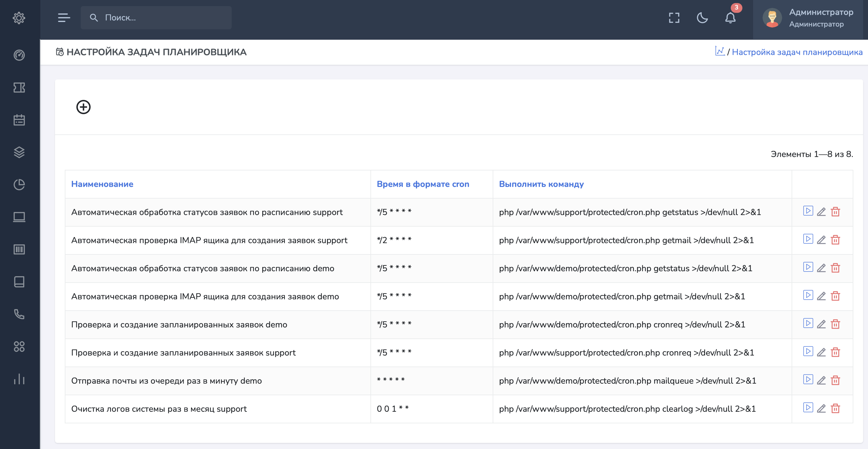Screen dimensions: 868x449
Task: Edit the demo mailqueue task
Action: click(x=821, y=380)
